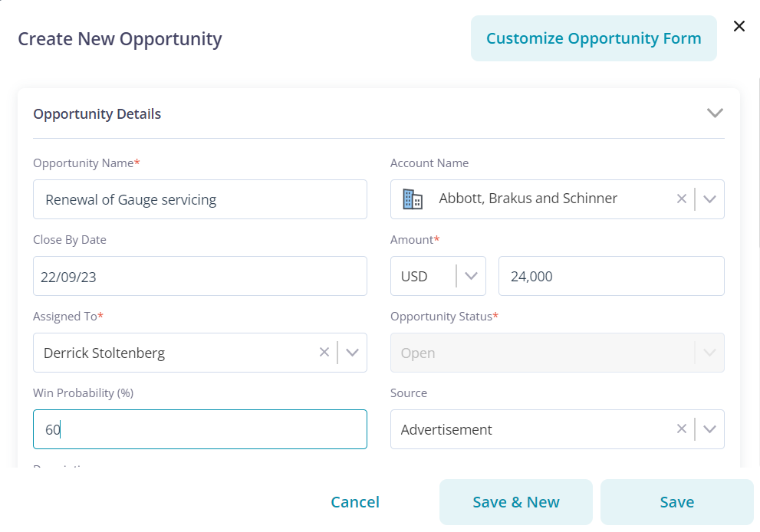The height and width of the screenshot is (532, 760).
Task: Open the Source dropdown arrow
Action: click(x=709, y=429)
